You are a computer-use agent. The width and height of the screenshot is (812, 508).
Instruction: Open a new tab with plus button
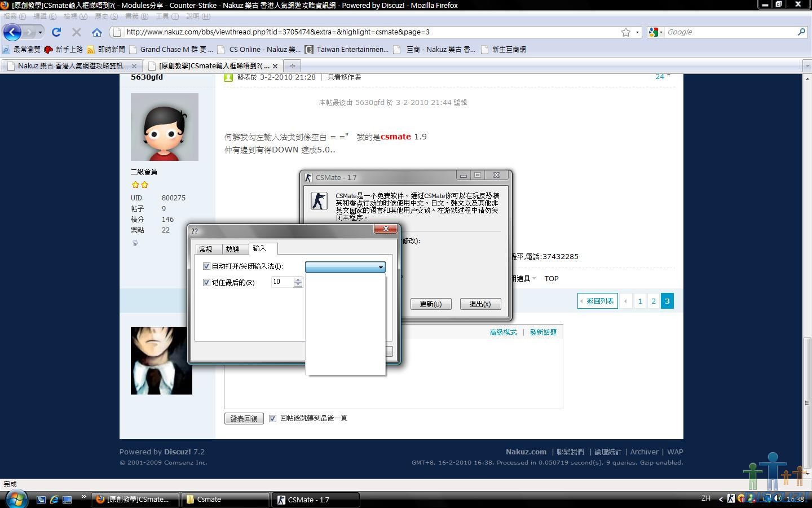coord(292,66)
